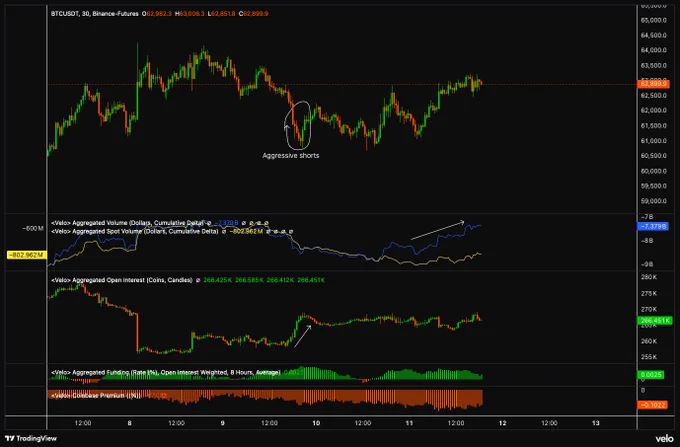Click the 275K open interest axis label
Viewport: 680px width, 447px height.
pyautogui.click(x=649, y=294)
